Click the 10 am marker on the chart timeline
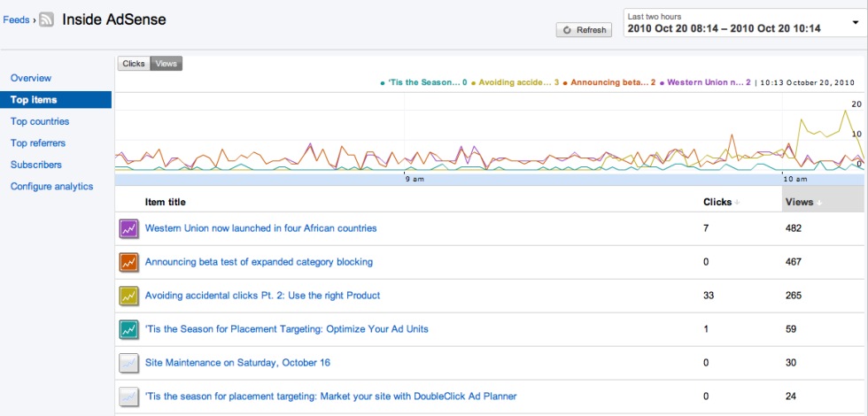Image resolution: width=868 pixels, height=416 pixels. [x=794, y=179]
